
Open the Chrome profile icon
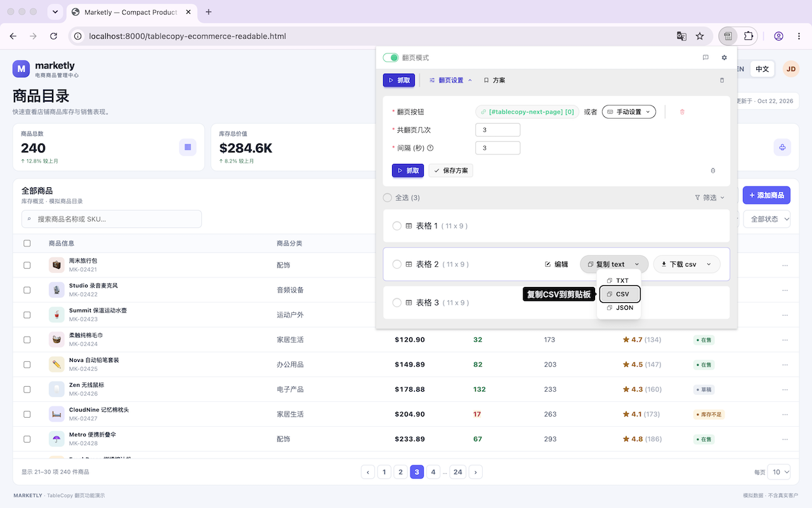tap(779, 36)
